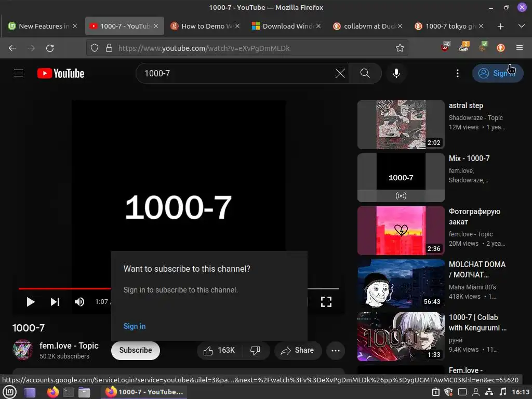Open more actions menu beside Share
This screenshot has width=532, height=399.
pos(336,351)
